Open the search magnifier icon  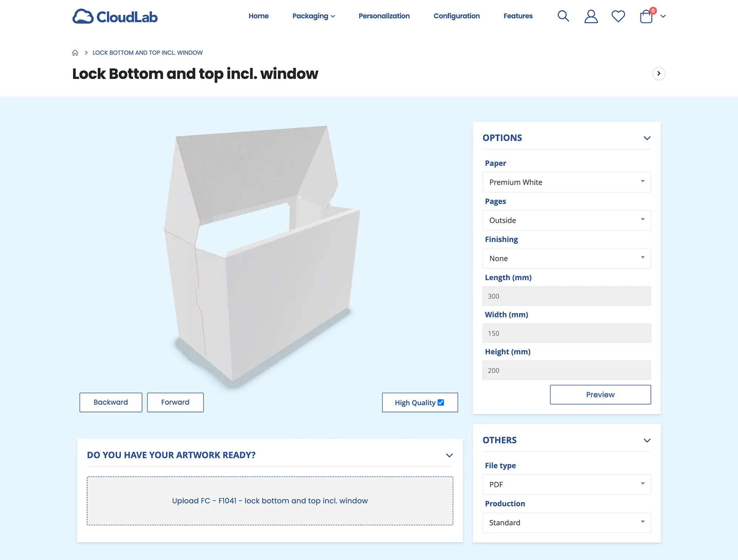563,16
